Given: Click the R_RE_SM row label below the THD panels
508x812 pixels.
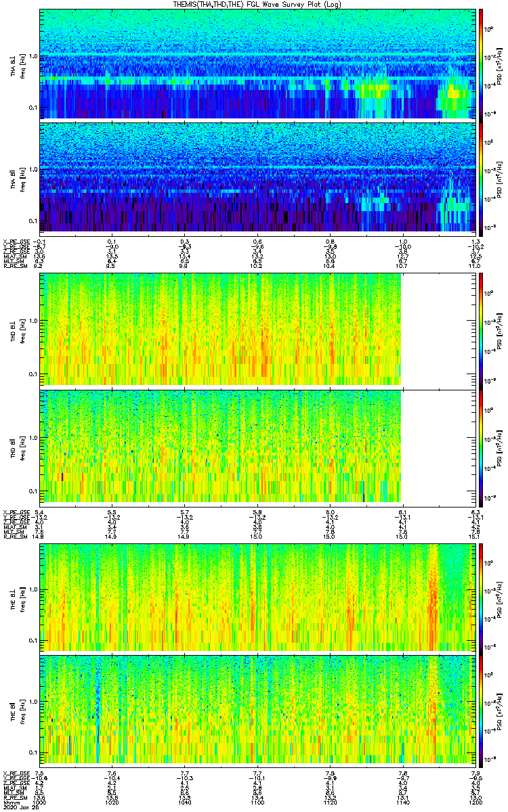Looking at the screenshot, I should coord(16,538).
